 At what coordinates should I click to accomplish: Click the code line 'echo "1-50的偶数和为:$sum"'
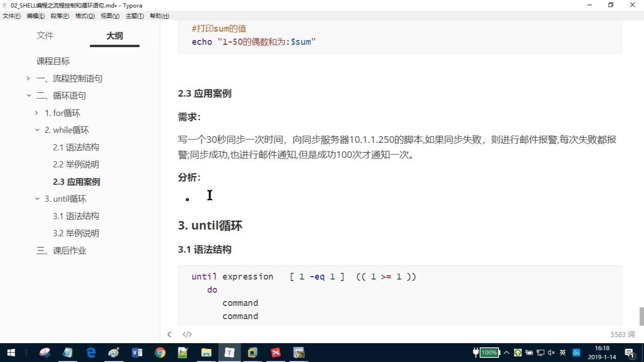click(x=253, y=42)
